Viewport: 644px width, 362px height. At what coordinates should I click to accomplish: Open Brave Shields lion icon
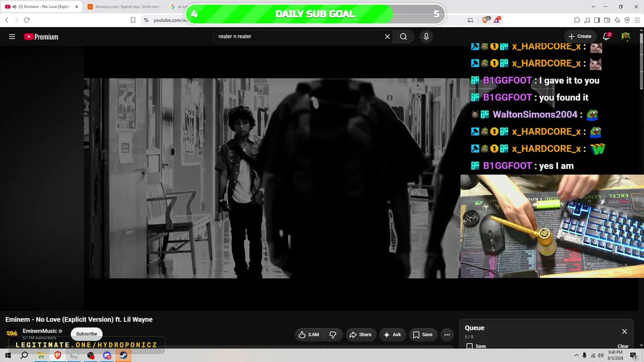486,20
